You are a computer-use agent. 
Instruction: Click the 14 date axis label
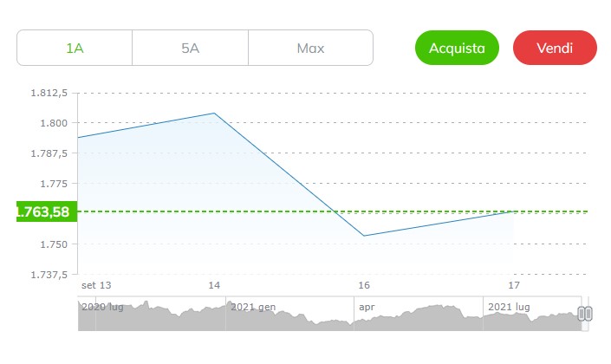tap(214, 285)
